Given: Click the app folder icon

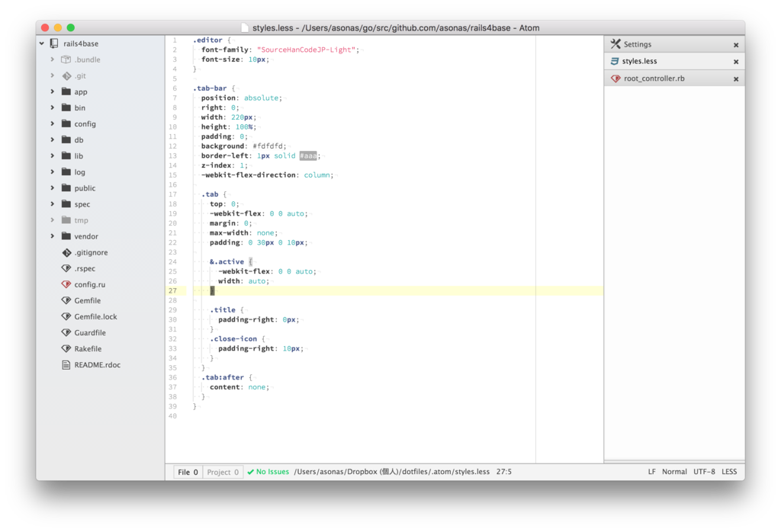Looking at the screenshot, I should pyautogui.click(x=66, y=91).
